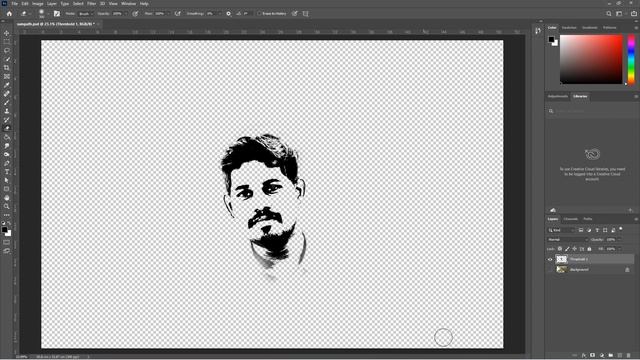Open the Filter menu
The image size is (640, 360).
pos(91,4)
